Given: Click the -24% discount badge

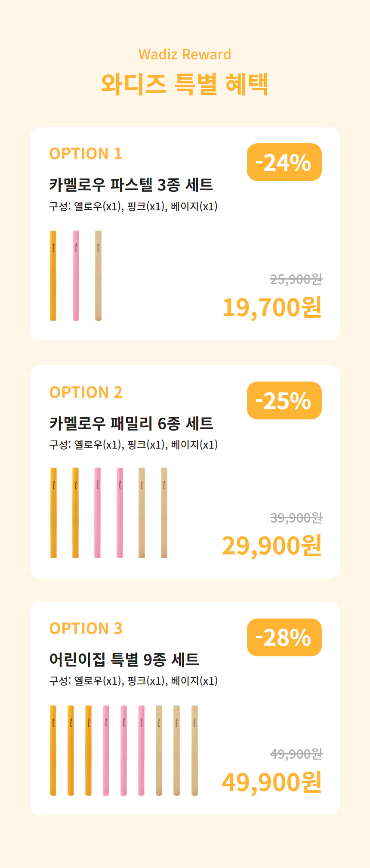Looking at the screenshot, I should pyautogui.click(x=284, y=162).
